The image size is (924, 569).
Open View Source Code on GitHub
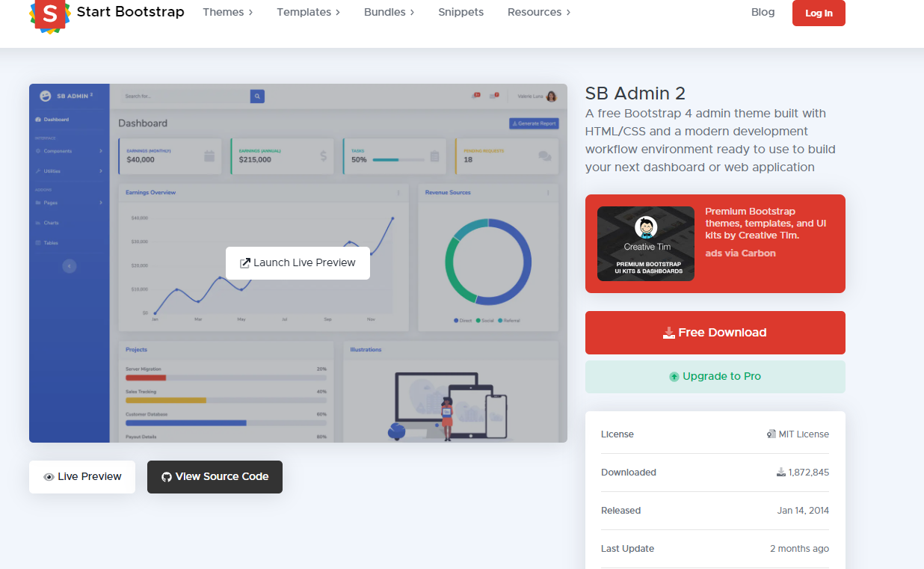pos(215,477)
